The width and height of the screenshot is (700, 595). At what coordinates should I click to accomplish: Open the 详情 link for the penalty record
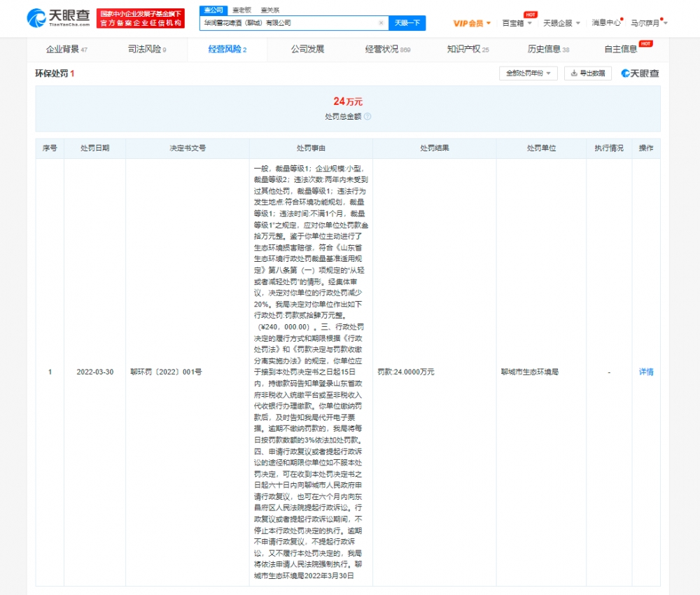pos(646,372)
